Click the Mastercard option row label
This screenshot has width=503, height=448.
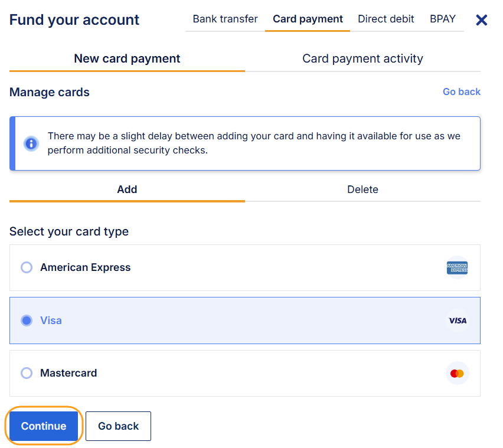tap(68, 373)
